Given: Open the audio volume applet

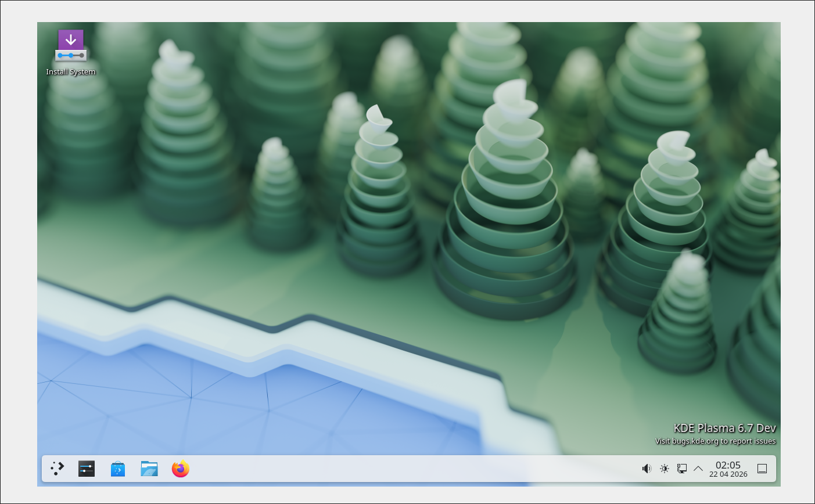Looking at the screenshot, I should point(647,469).
